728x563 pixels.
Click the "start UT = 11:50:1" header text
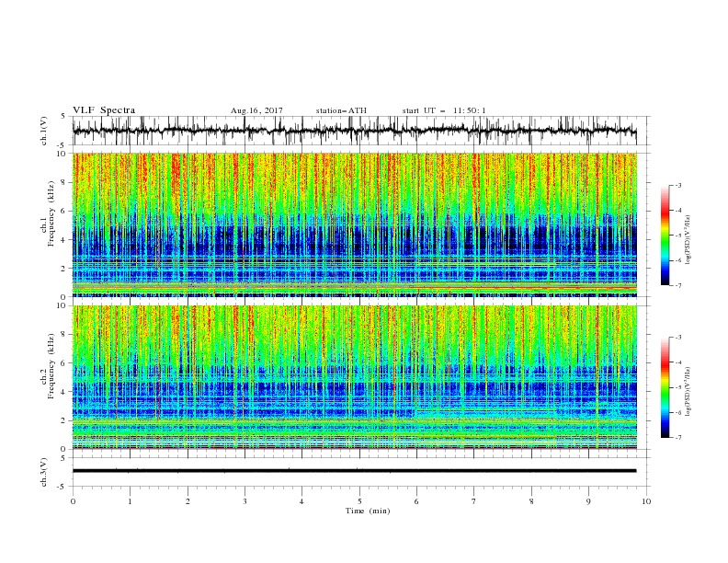[444, 110]
